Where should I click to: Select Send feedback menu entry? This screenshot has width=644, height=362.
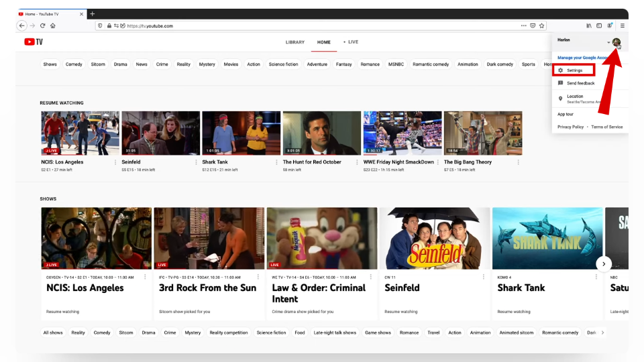(x=581, y=83)
